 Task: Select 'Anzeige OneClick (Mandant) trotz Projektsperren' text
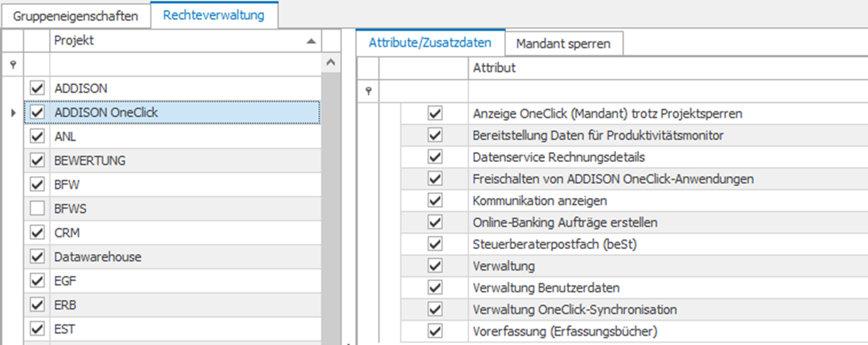pyautogui.click(x=608, y=114)
